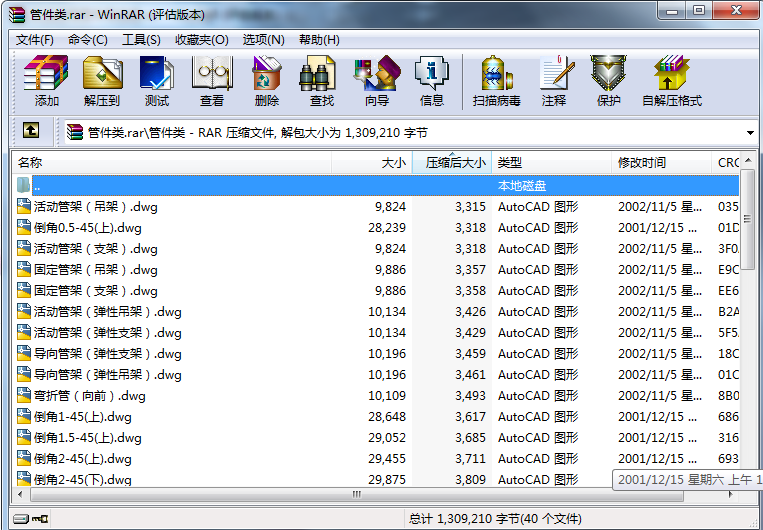
Task: Go up one level with the arrow button
Action: pos(31,131)
